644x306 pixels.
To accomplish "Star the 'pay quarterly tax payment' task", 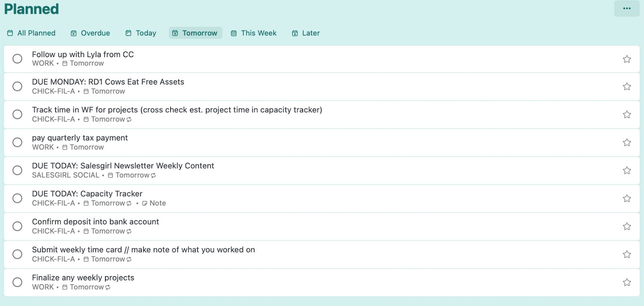I will pos(627,142).
